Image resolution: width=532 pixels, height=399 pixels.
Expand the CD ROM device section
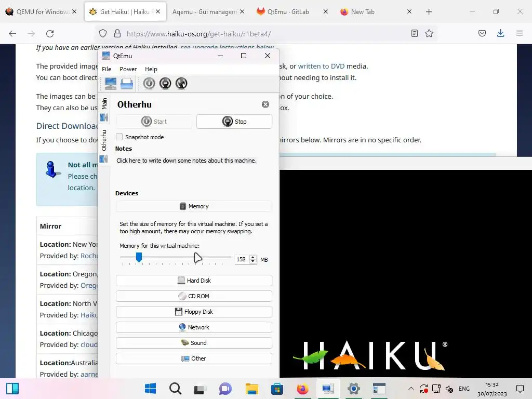[194, 296]
